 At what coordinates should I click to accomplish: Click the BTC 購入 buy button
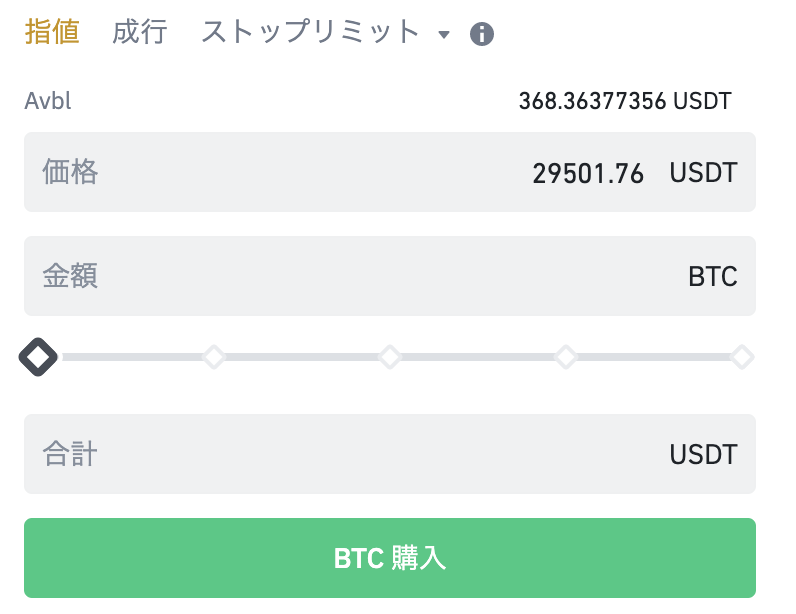[x=390, y=558]
